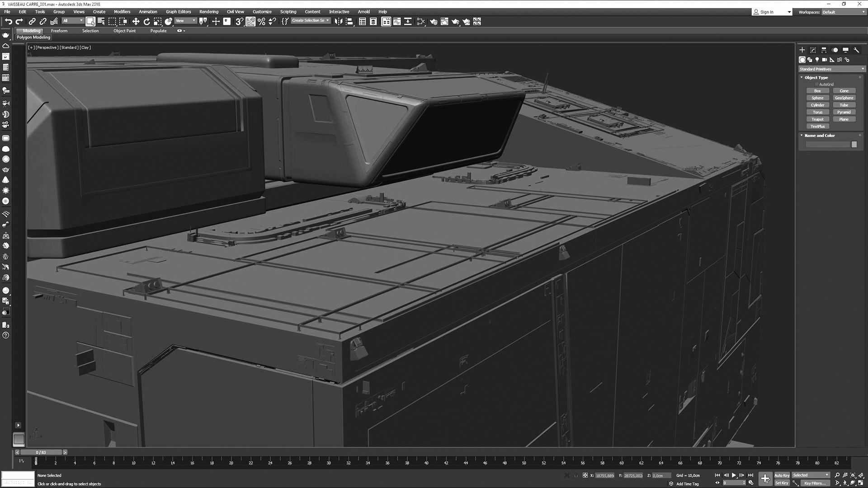Switch to Lights category icon
The height and width of the screenshot is (488, 868).
[x=817, y=60]
